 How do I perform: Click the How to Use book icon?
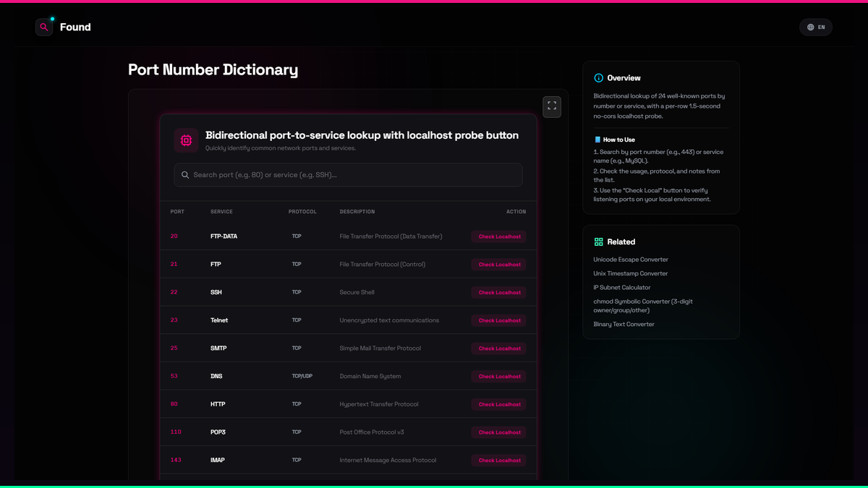(597, 140)
